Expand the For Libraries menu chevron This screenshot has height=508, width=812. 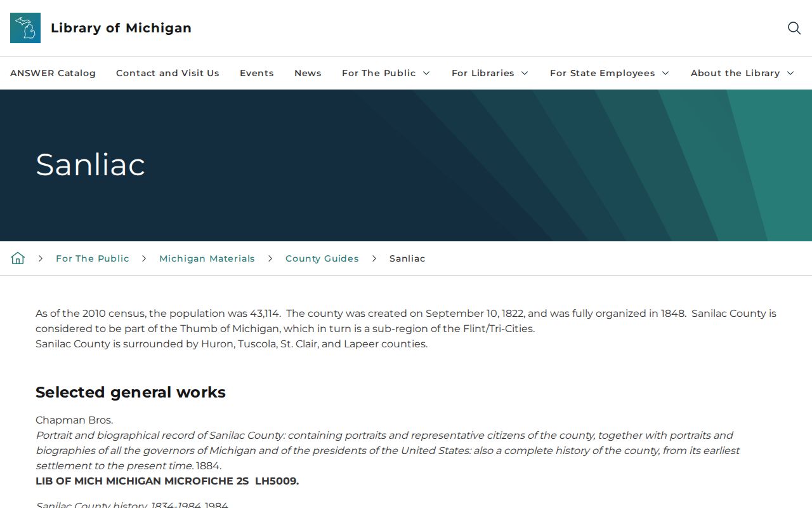(525, 73)
